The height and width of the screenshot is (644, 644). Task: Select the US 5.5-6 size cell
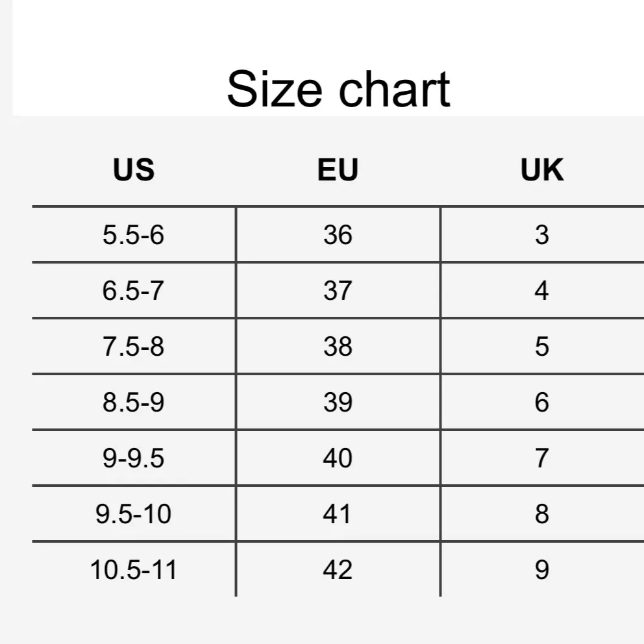[x=134, y=235]
